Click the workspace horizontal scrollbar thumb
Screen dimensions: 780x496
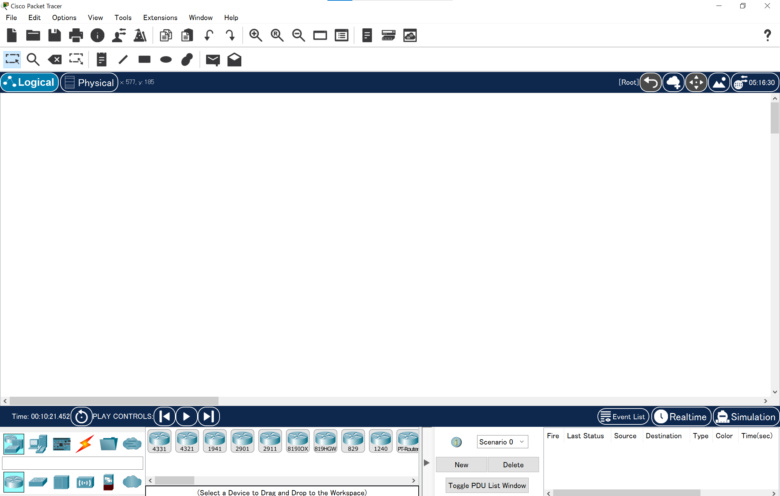[114, 401]
